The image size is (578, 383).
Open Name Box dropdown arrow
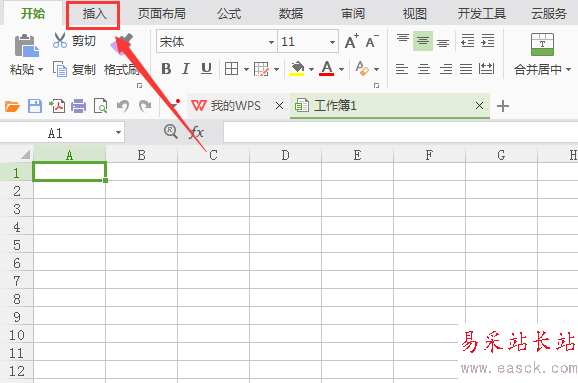tap(118, 132)
